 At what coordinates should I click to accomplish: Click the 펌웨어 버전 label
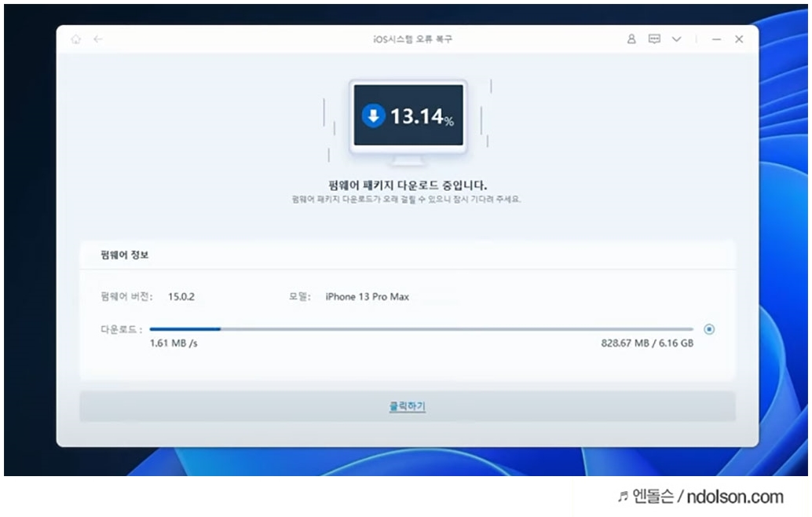[x=126, y=297]
